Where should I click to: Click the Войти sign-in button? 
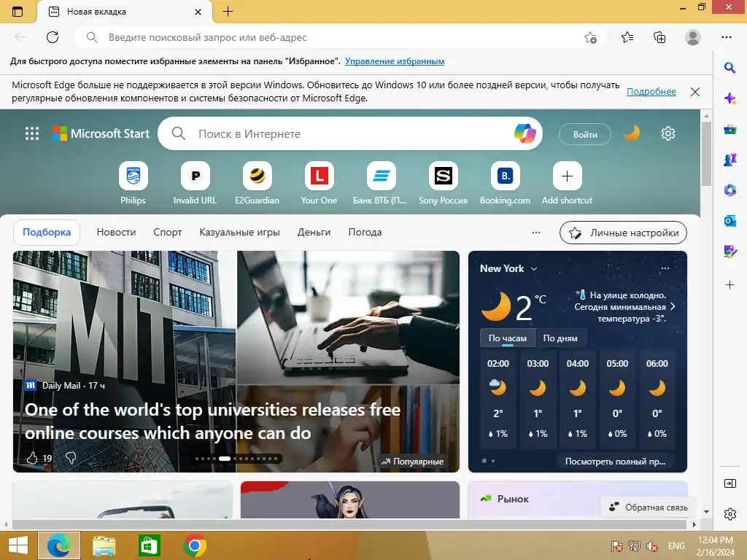[585, 134]
